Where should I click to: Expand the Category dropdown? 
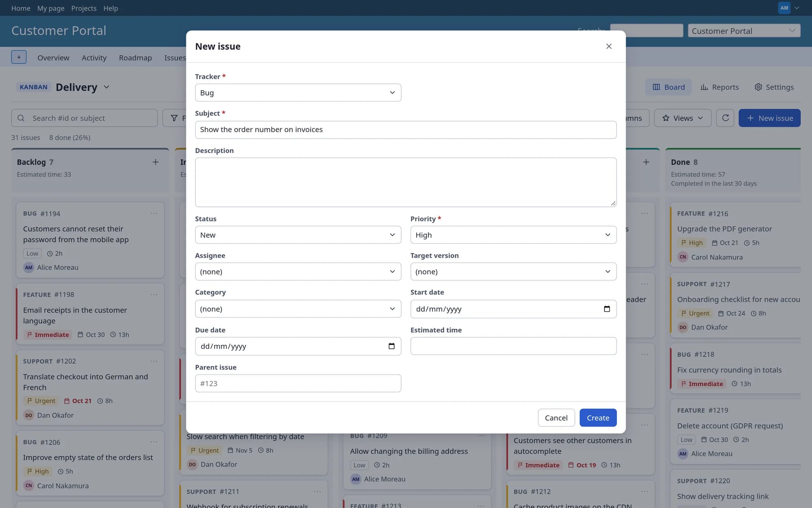(x=298, y=309)
